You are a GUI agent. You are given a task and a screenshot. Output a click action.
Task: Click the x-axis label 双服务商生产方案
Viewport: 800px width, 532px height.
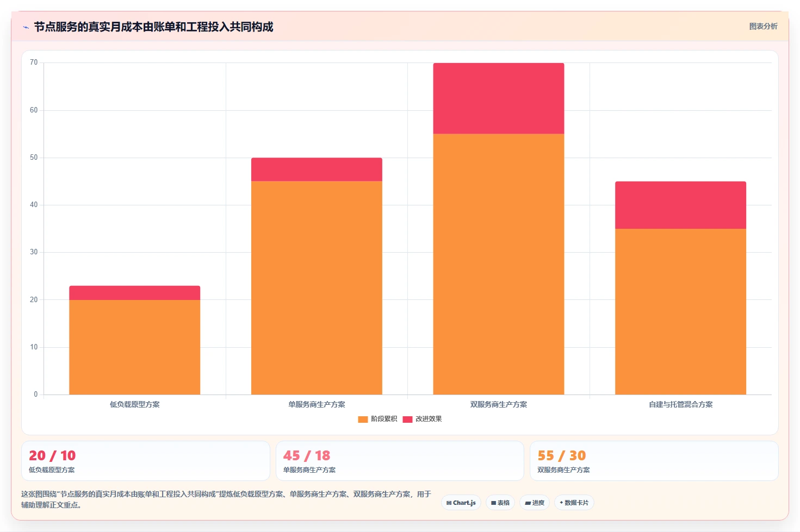point(499,404)
